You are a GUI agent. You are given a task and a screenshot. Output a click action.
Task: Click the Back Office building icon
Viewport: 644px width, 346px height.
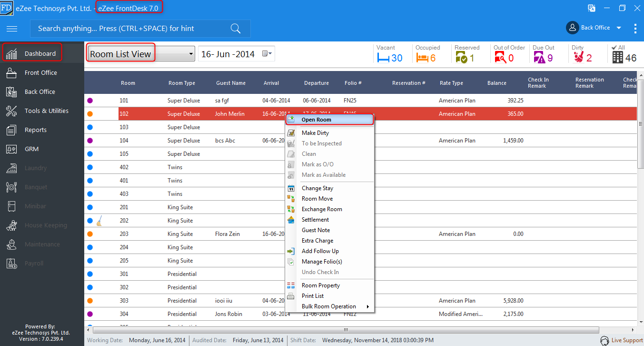pyautogui.click(x=12, y=92)
